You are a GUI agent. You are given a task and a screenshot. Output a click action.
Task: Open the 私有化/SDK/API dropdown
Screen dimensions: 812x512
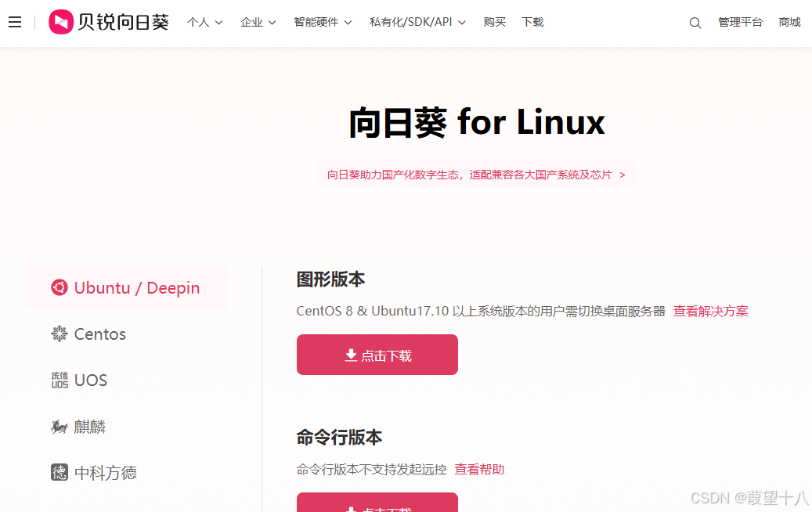tap(417, 22)
